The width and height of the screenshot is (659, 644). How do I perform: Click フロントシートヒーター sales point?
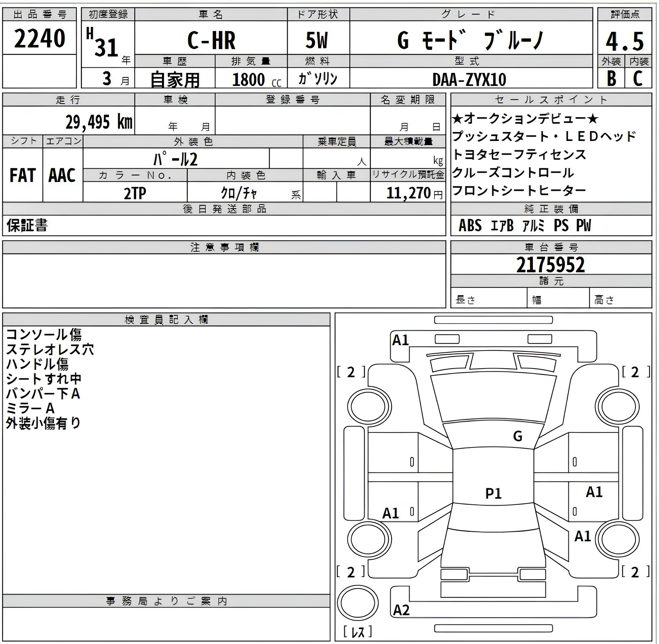(519, 191)
